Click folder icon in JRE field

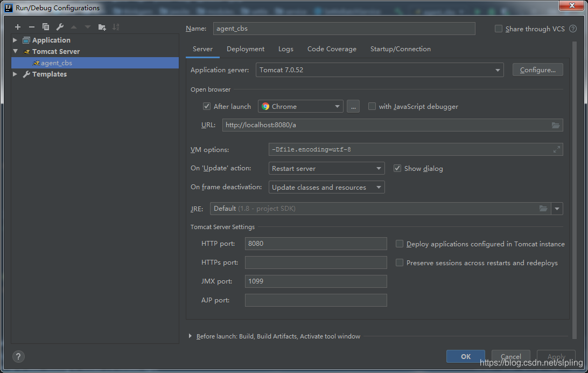[x=543, y=209]
